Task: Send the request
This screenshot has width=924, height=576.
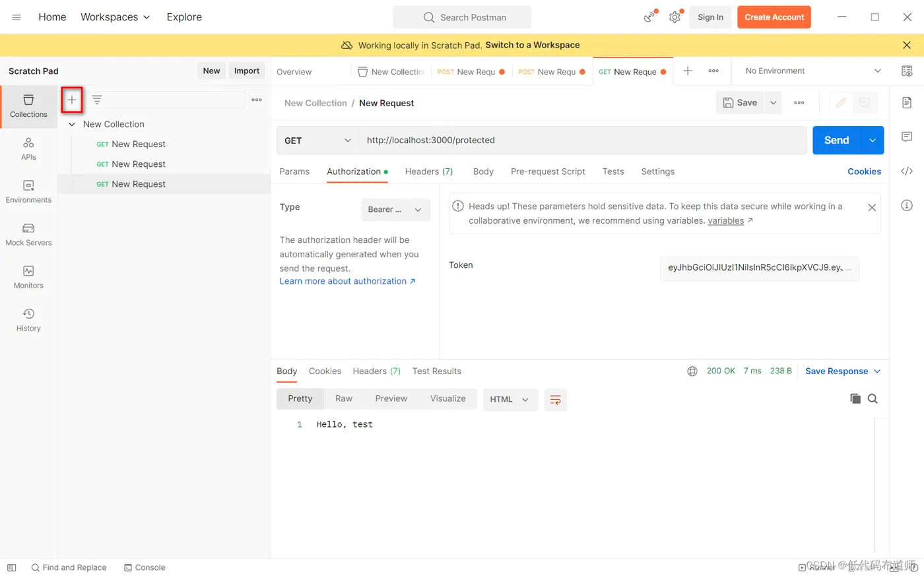Action: [837, 141]
